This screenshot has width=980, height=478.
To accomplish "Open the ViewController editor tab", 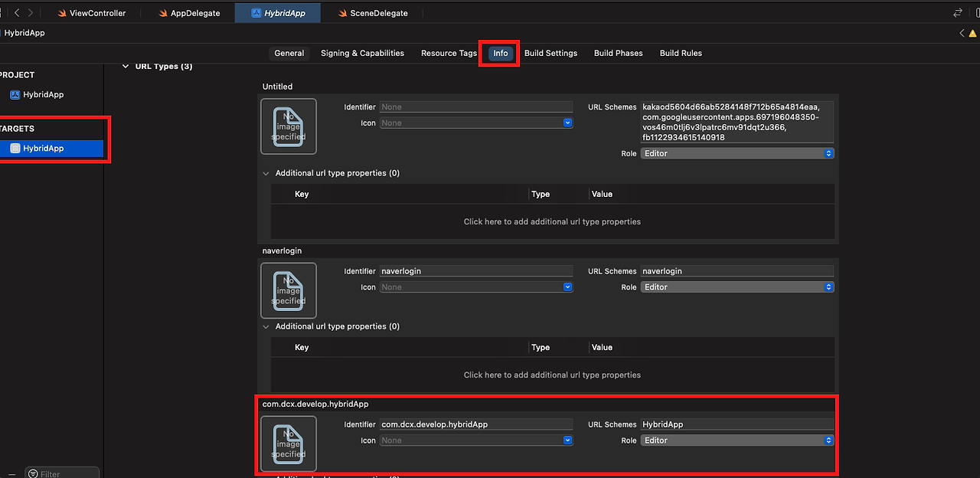I will point(92,13).
